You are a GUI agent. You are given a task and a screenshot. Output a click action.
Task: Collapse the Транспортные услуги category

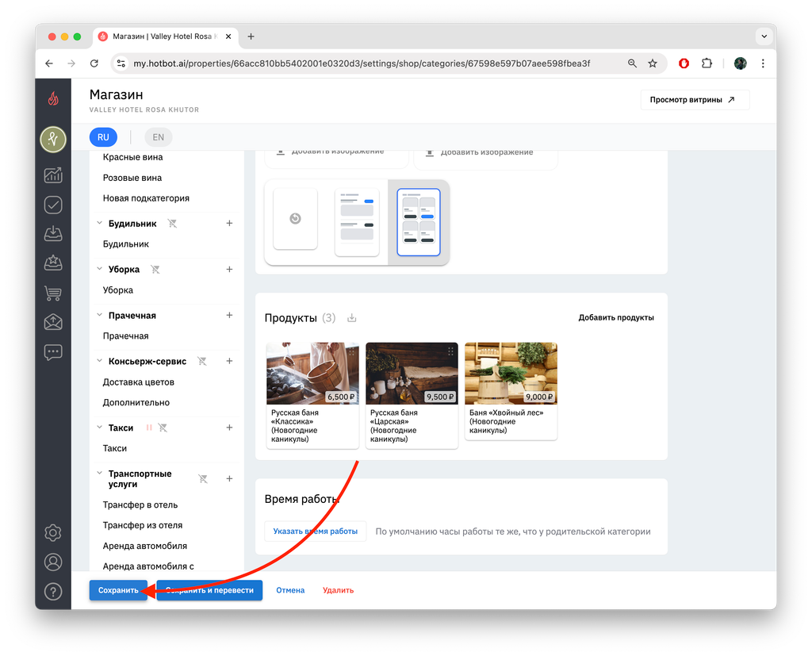(x=99, y=473)
